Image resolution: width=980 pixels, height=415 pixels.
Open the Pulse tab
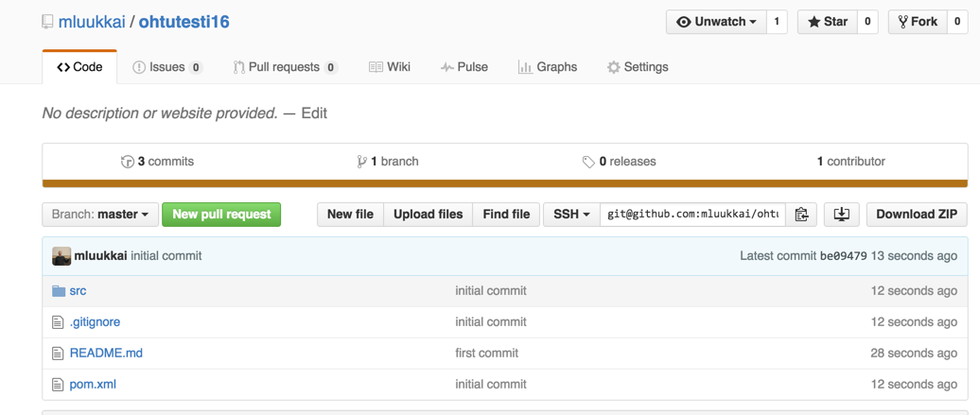(464, 67)
